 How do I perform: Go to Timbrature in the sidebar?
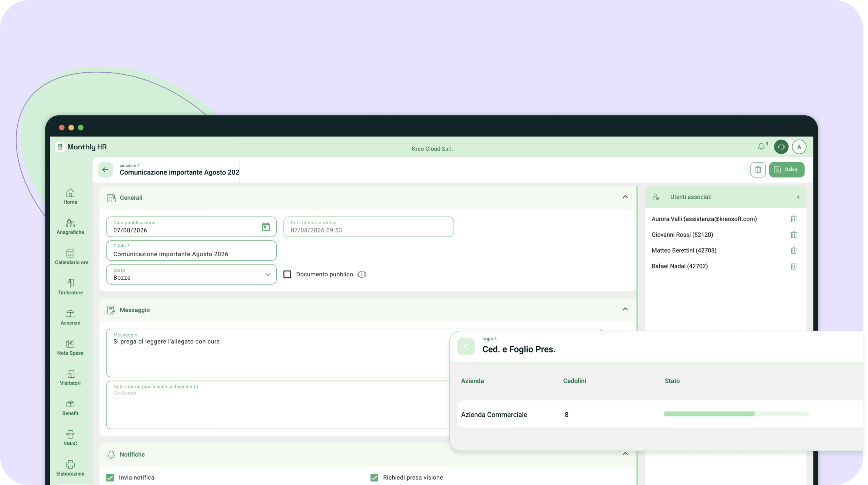point(70,287)
